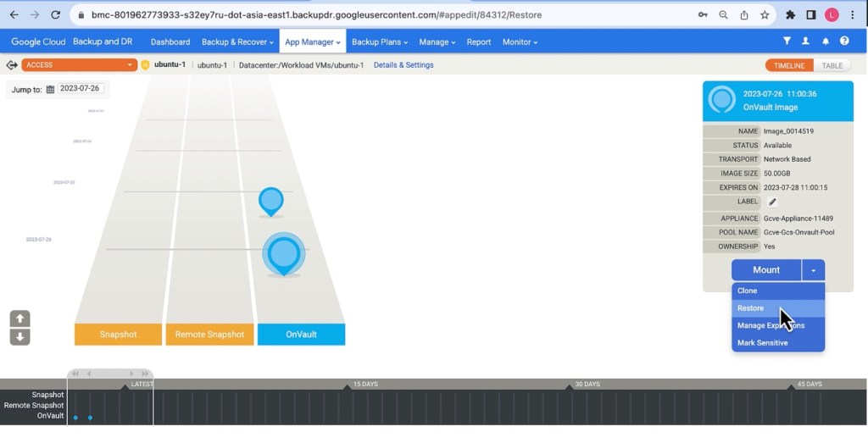
Task: Open the user profile icon
Action: coord(805,41)
